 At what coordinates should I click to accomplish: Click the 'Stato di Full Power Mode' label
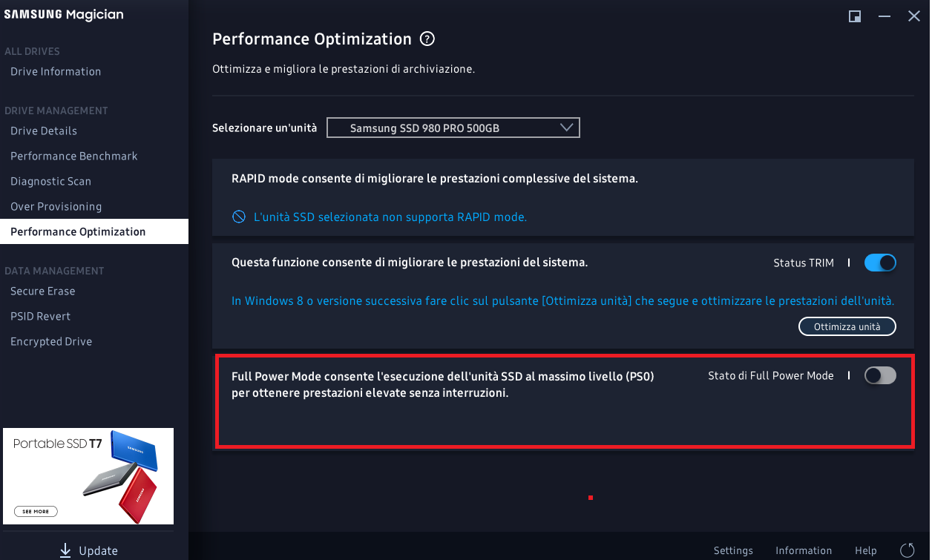(771, 376)
